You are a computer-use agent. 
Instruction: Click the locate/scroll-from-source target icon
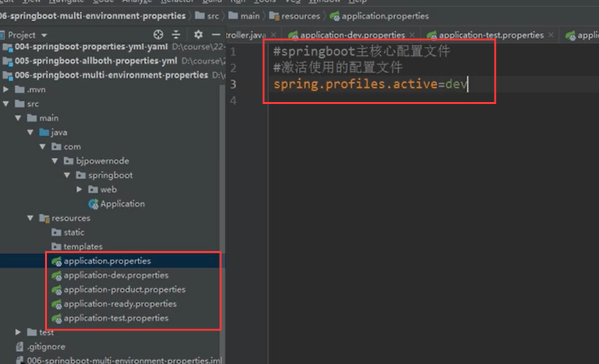[x=158, y=35]
